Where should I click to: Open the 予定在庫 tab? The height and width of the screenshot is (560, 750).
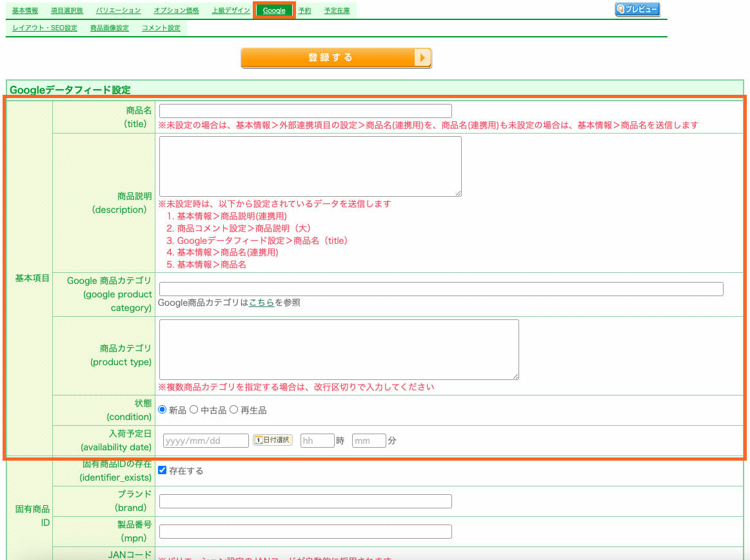pos(337,11)
